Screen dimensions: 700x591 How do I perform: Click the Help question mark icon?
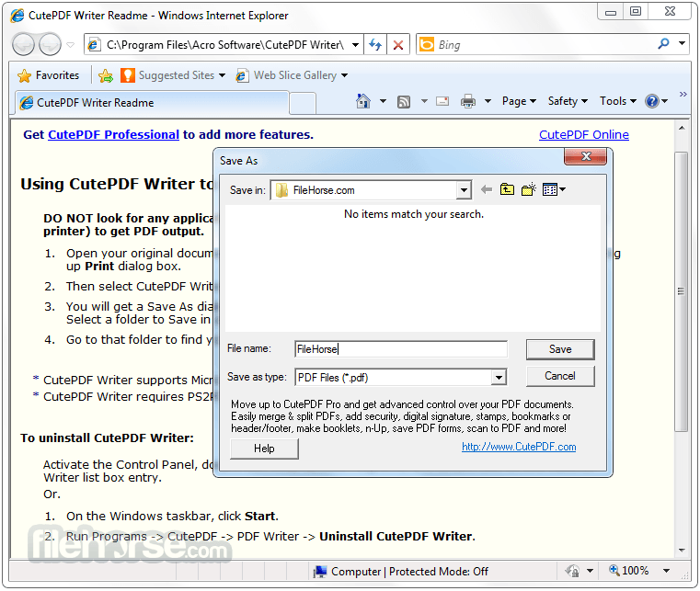(652, 102)
